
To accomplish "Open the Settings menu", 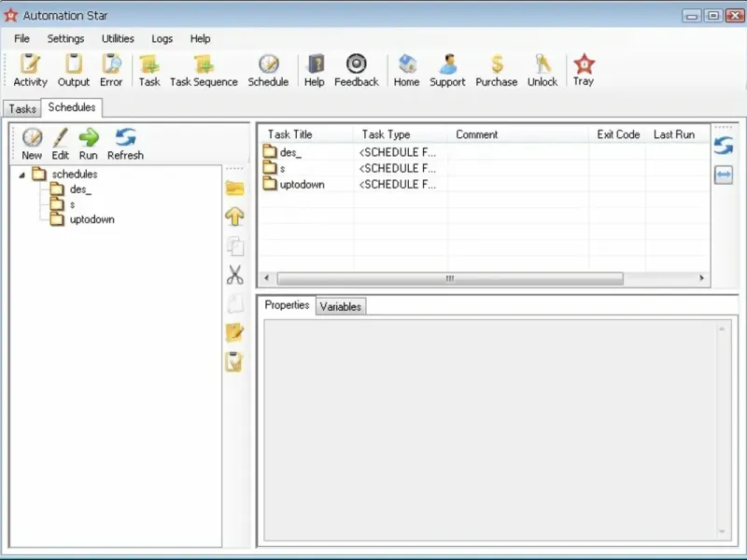I will coord(65,38).
